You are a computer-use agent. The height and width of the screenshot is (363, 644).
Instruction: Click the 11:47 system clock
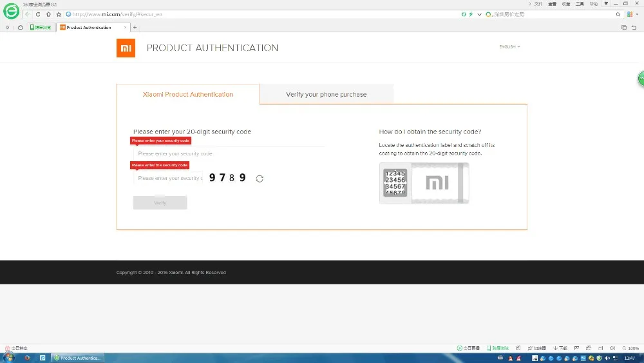tap(630, 358)
